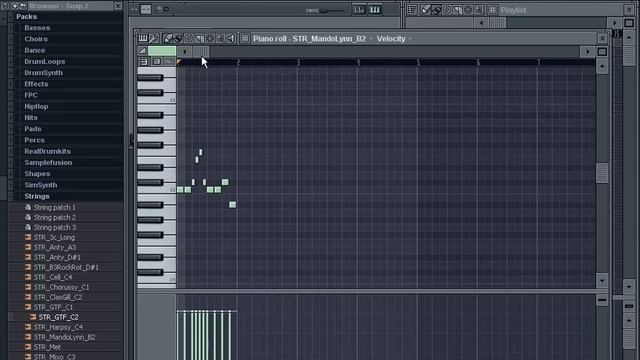The image size is (640, 360).
Task: Select the STR_Harpsy_C4 sample
Action: pyautogui.click(x=58, y=327)
